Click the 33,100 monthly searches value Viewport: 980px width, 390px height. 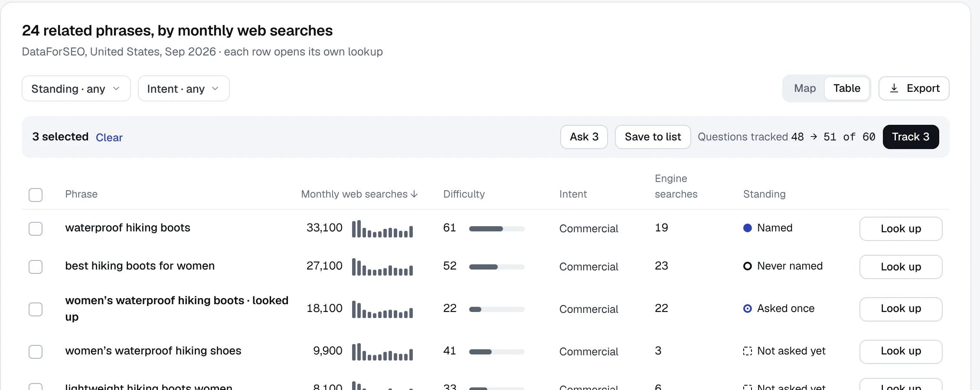[324, 228]
